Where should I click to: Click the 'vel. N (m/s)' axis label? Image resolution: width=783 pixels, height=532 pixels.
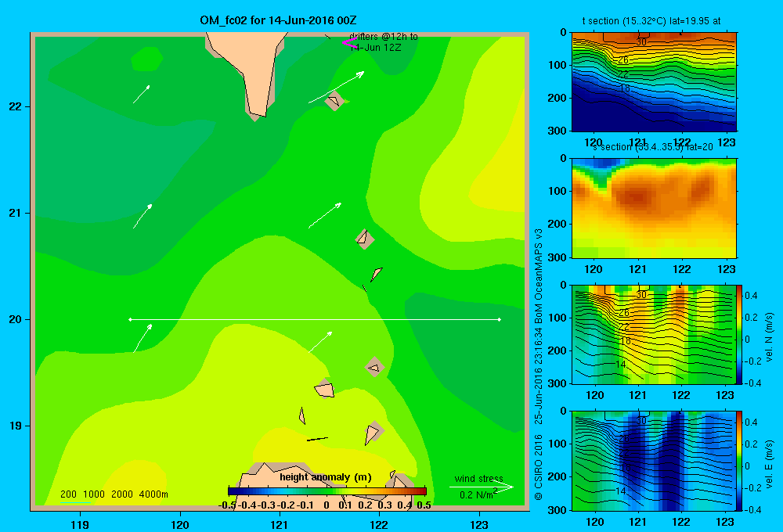coord(770,337)
